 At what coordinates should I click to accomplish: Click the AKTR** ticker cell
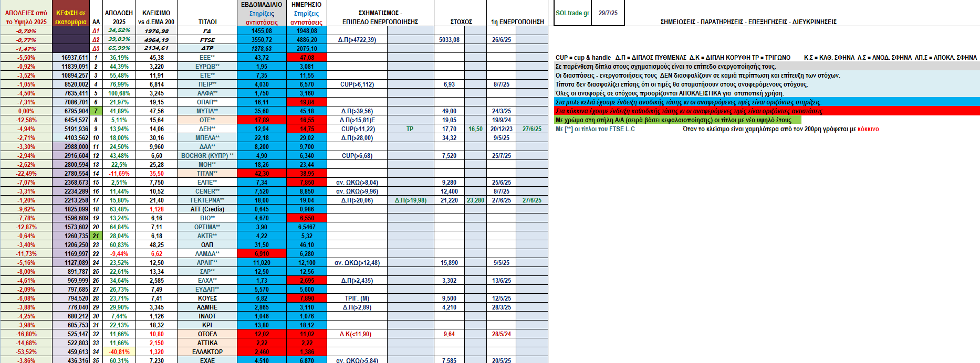pyautogui.click(x=207, y=236)
